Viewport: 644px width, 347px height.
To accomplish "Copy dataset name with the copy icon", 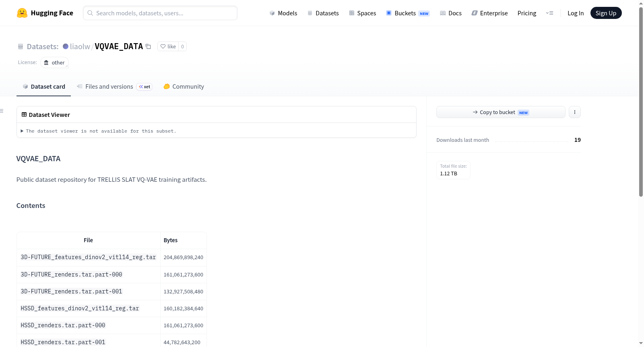I will [x=148, y=46].
